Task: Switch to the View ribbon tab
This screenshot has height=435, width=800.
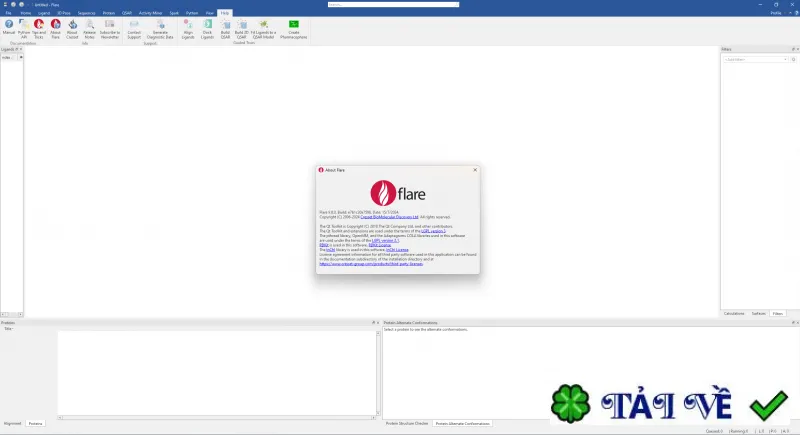Action: [x=210, y=13]
